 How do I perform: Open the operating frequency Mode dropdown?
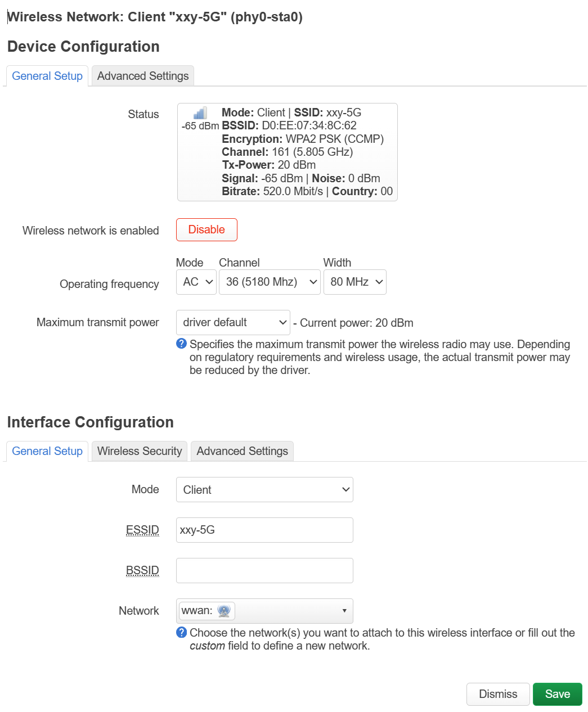tap(196, 282)
